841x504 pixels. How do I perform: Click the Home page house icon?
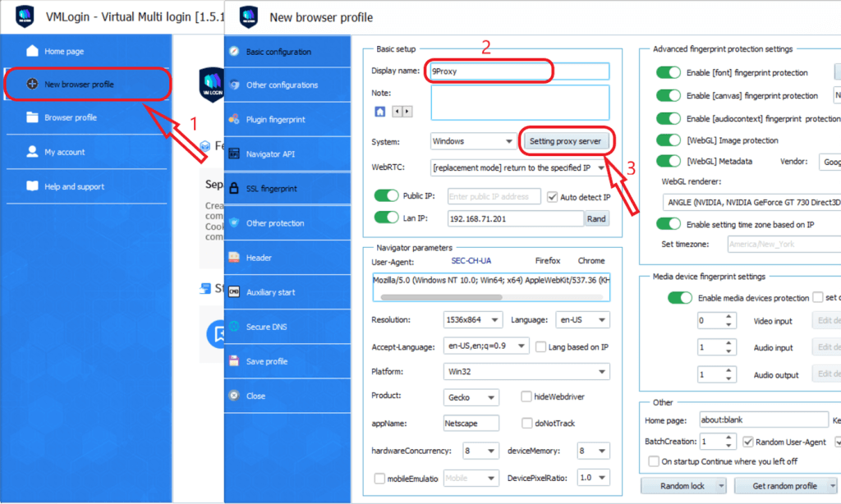(32, 51)
